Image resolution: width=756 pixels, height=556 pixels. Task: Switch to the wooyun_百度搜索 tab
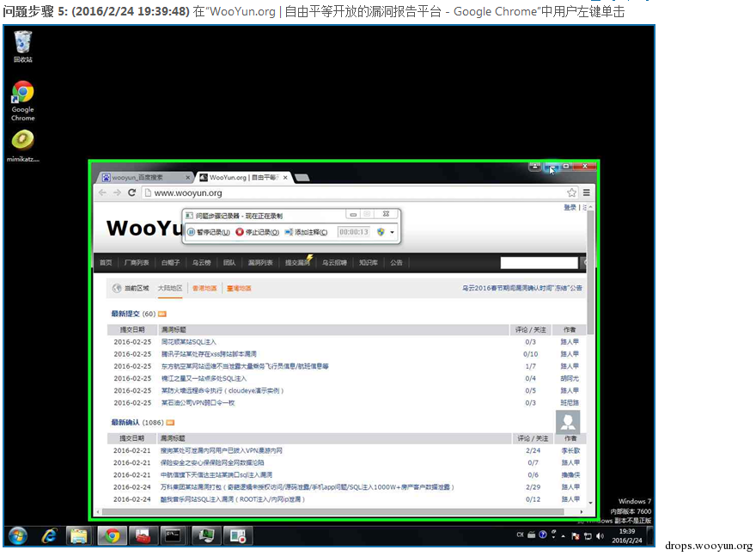coord(146,178)
